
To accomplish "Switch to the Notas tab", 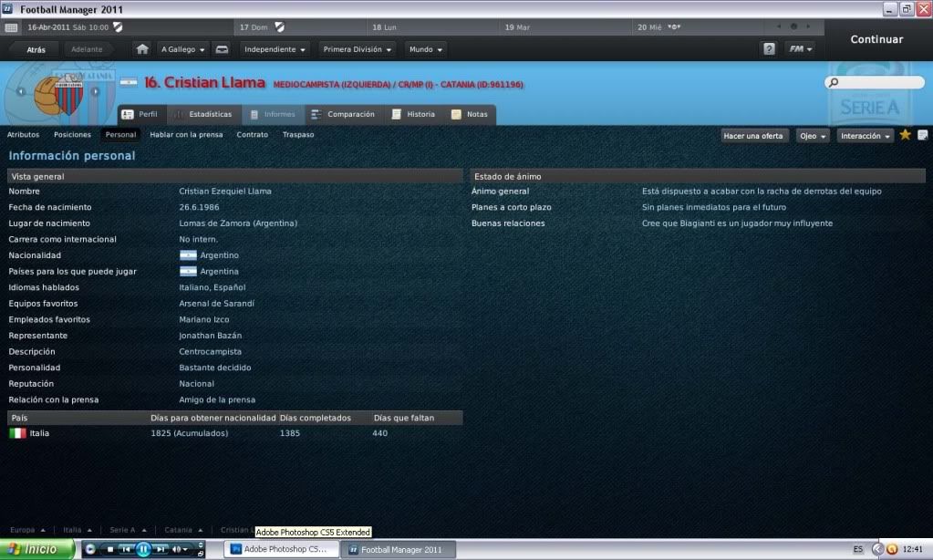I will 470,114.
